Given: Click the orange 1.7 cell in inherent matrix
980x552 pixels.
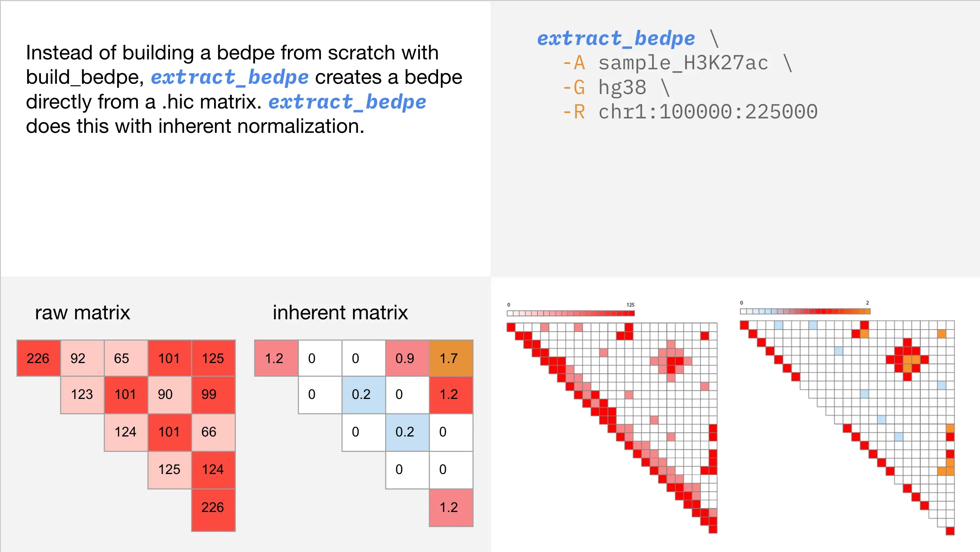Looking at the screenshot, I should coord(451,358).
